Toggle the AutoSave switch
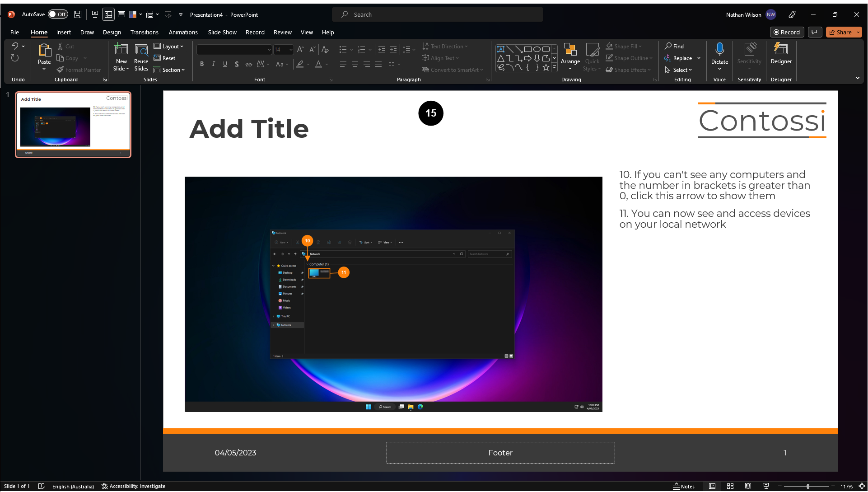868x492 pixels. [58, 14]
